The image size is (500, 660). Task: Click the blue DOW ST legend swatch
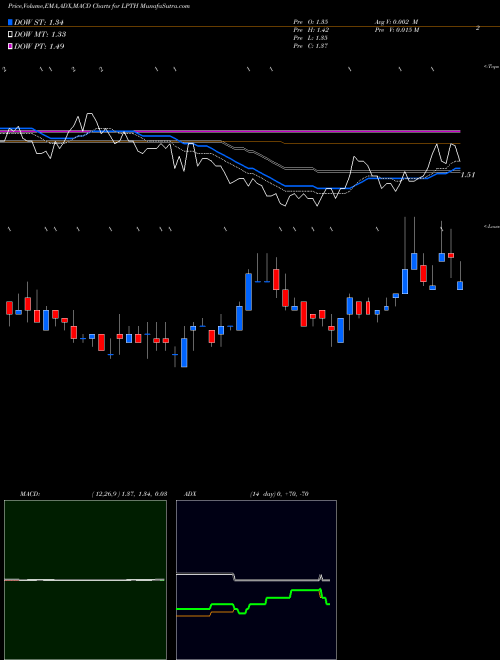(10, 22)
